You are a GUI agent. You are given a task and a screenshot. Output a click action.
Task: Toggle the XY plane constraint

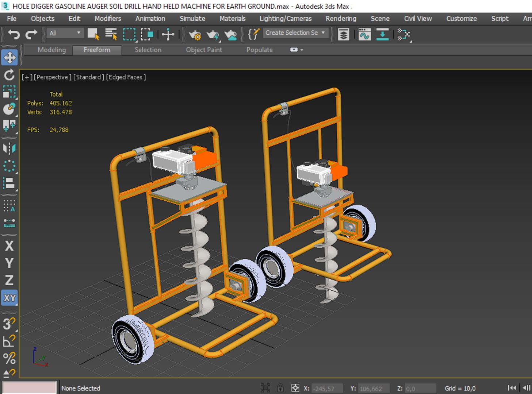[x=9, y=298]
